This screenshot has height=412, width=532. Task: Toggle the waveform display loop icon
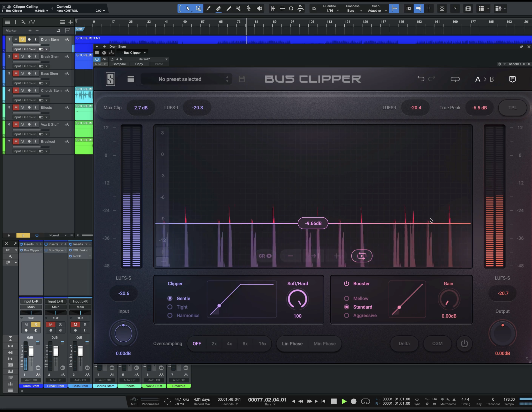(x=362, y=256)
